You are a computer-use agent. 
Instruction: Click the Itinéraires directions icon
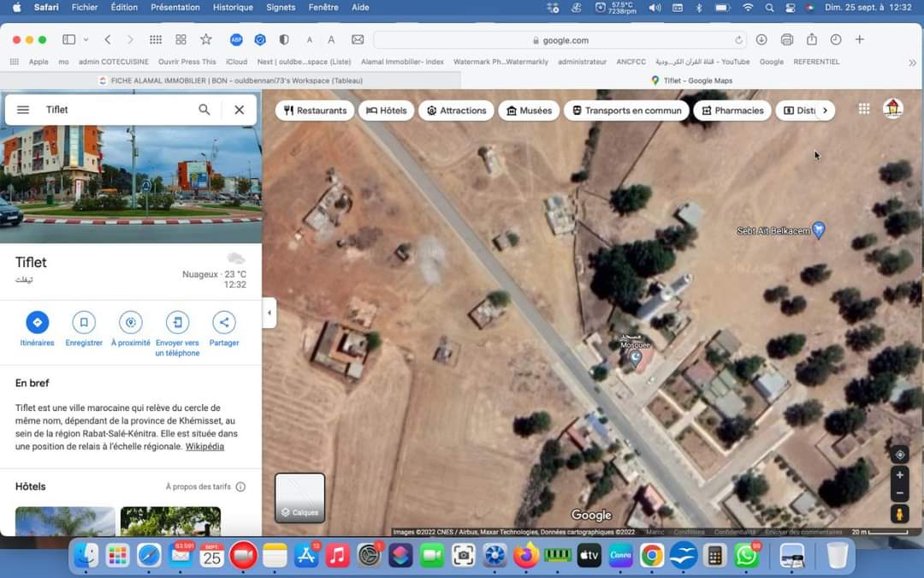tap(37, 323)
